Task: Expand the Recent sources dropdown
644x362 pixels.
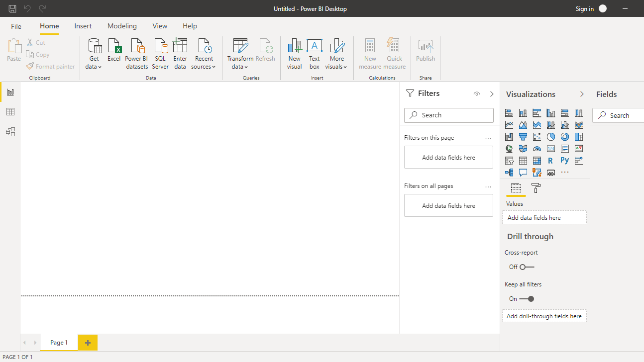Action: tap(204, 54)
